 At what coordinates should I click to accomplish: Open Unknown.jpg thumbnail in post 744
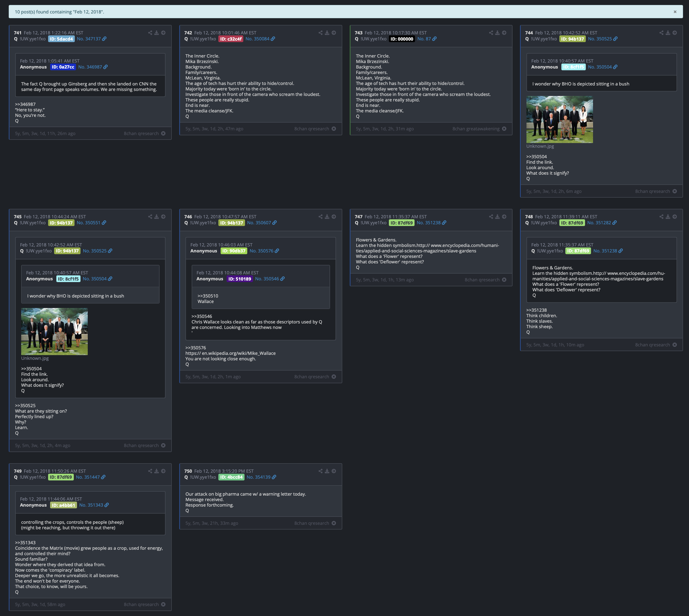[559, 119]
